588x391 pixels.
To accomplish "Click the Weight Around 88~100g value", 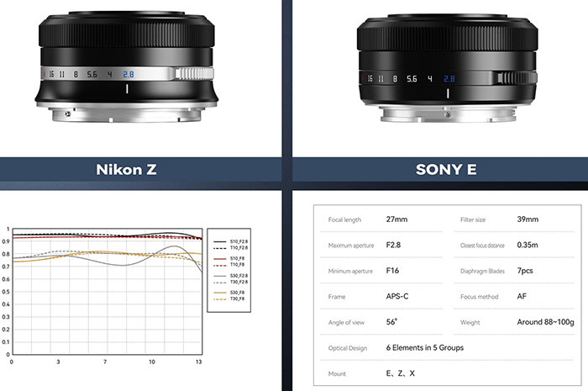I will point(545,322).
